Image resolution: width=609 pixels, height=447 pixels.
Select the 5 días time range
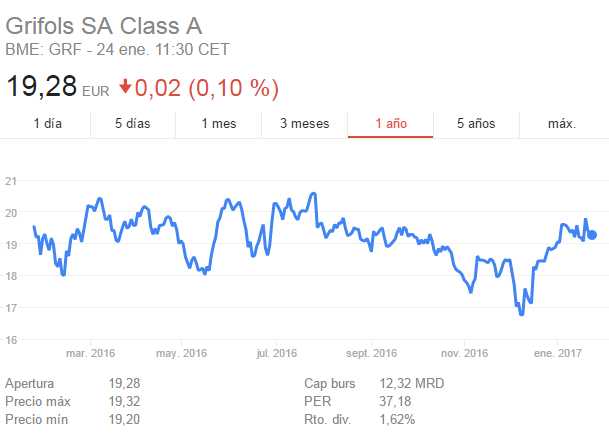coord(133,124)
